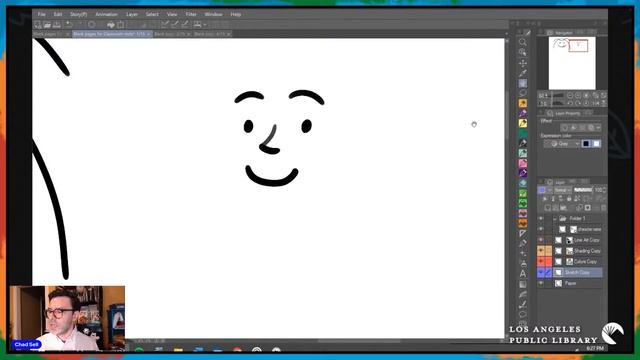This screenshot has width=640, height=360.
Task: Click the Clear circle icon in toolbar
Action: point(91,25)
